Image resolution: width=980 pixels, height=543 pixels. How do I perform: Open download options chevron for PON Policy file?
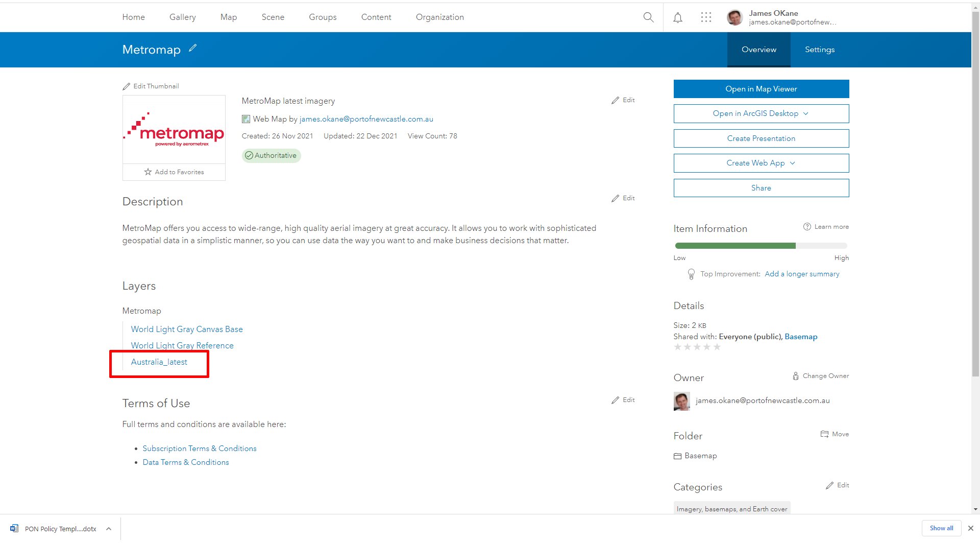point(109,529)
